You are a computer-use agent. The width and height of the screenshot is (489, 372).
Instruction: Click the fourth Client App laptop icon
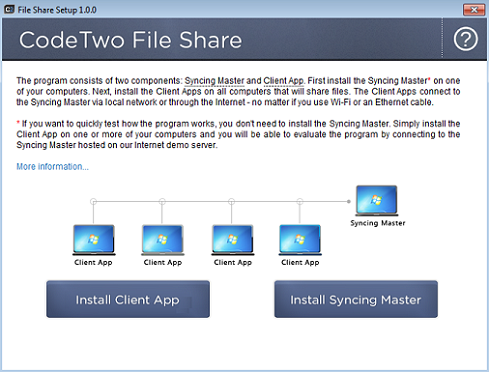(300, 240)
